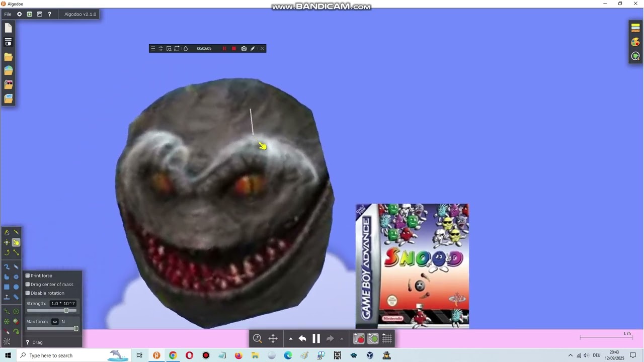The width and height of the screenshot is (644, 362).
Task: Adjust the Max force slider
Action: point(52,328)
